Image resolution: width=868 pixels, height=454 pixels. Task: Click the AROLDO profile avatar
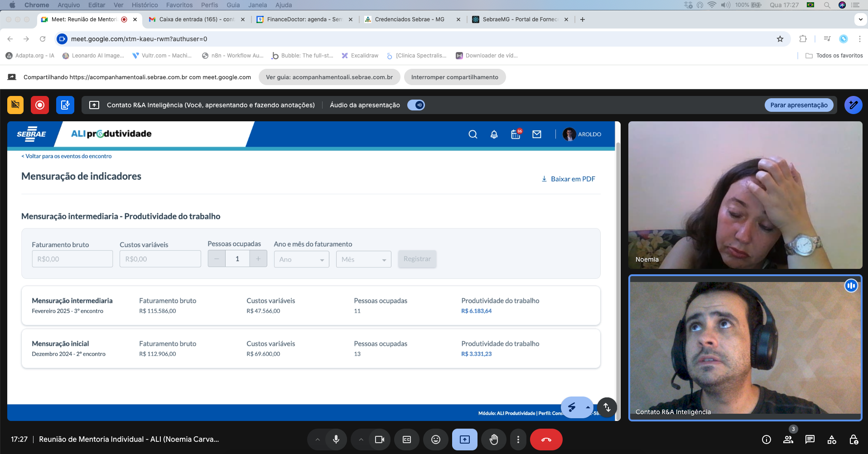[x=569, y=134]
